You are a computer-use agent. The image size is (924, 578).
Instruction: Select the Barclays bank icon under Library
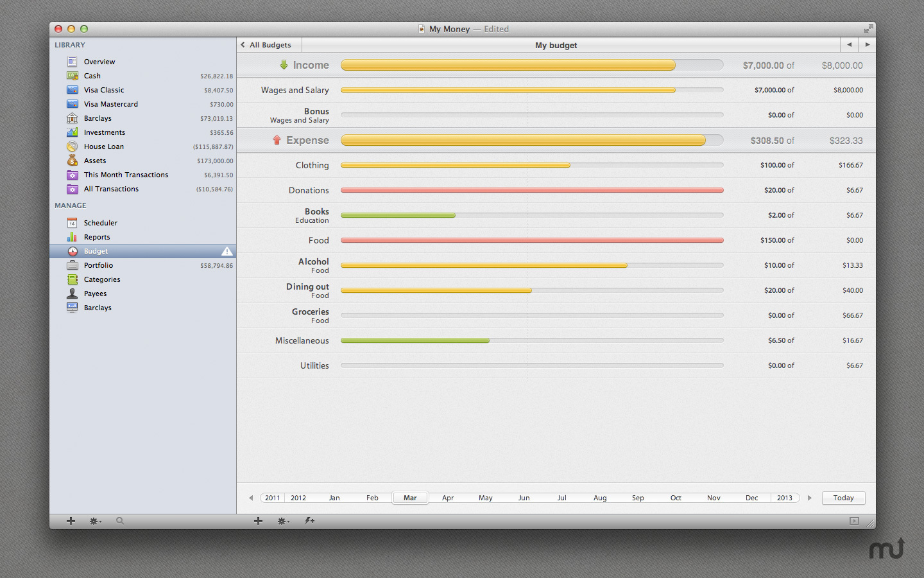[73, 118]
